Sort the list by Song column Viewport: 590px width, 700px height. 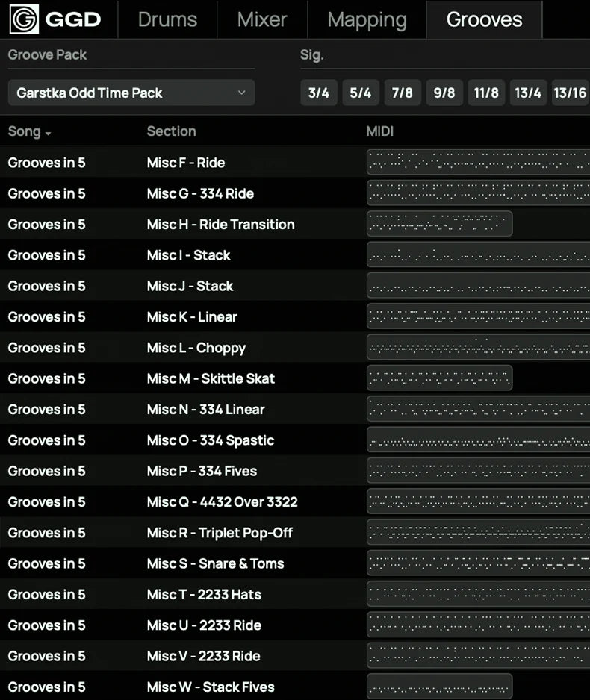pos(29,132)
